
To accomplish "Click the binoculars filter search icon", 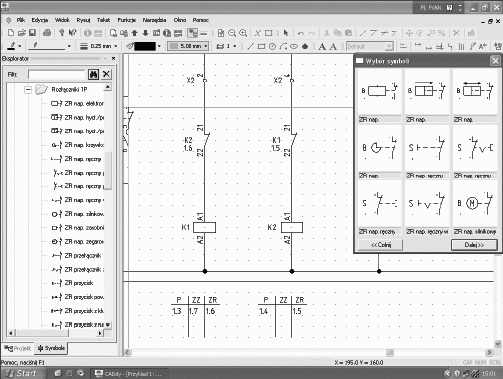I will point(94,74).
